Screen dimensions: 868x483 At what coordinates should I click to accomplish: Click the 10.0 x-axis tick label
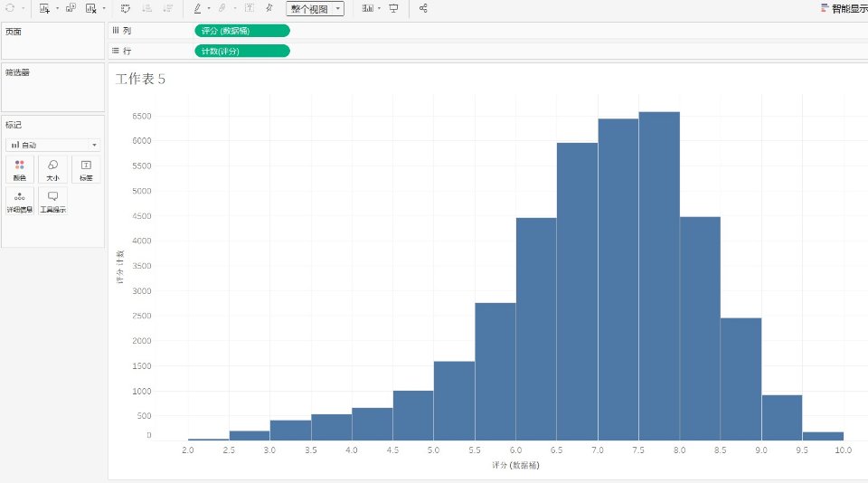click(x=843, y=450)
